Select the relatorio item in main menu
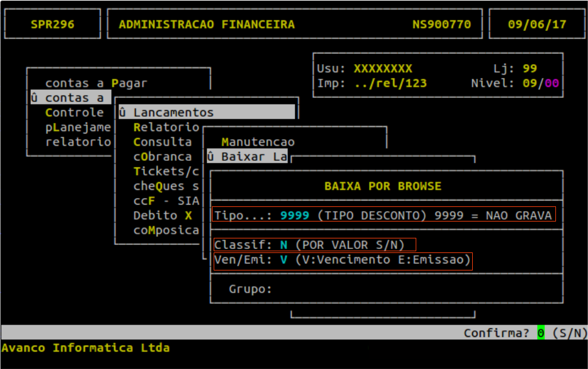This screenshot has width=588, height=369. coord(78,142)
